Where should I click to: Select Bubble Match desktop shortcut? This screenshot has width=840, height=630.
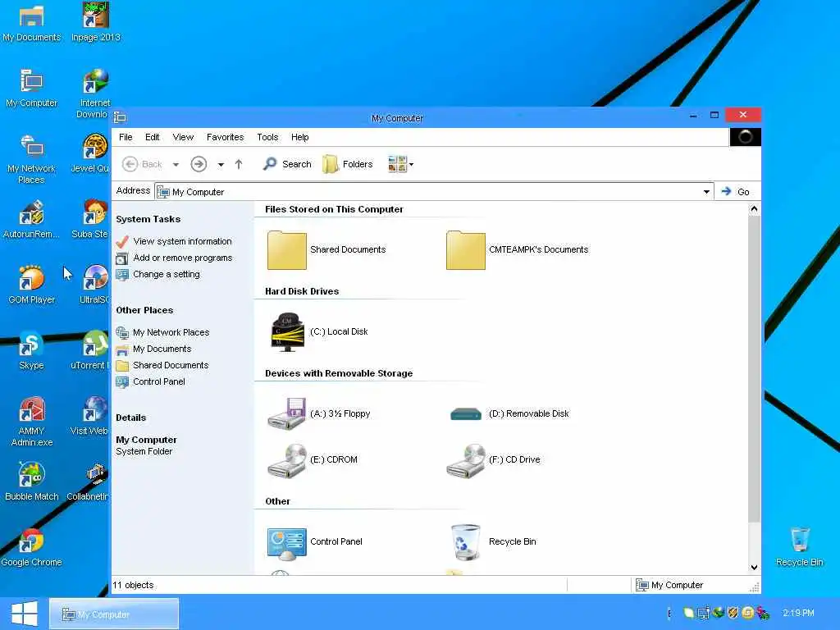31,482
